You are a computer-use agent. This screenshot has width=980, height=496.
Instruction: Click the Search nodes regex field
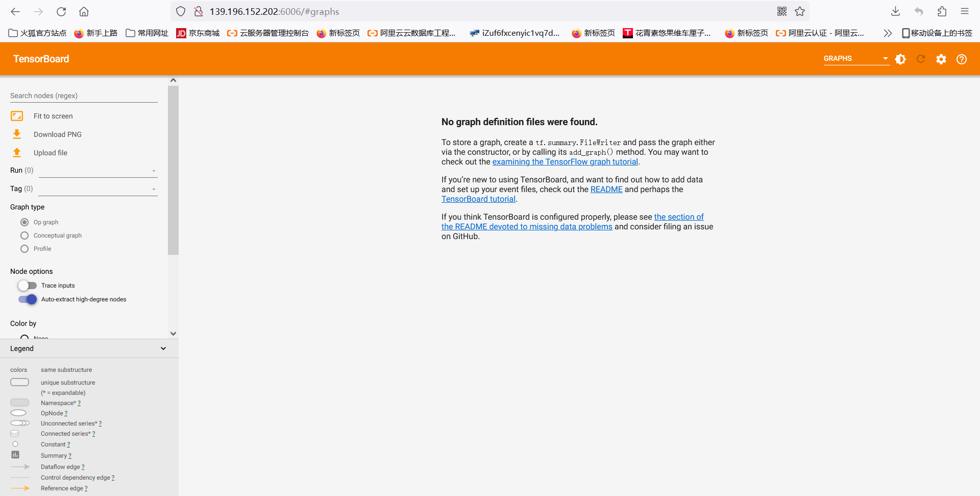(x=84, y=96)
